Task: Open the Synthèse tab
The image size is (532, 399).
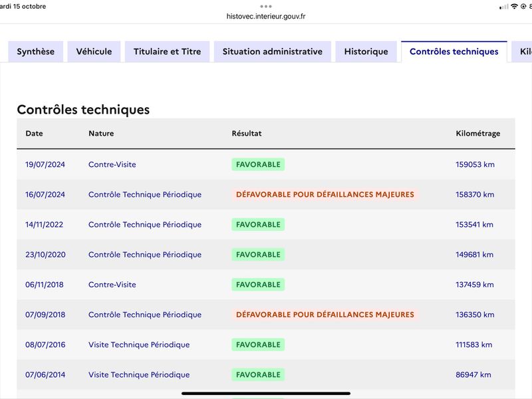Action: click(36, 52)
